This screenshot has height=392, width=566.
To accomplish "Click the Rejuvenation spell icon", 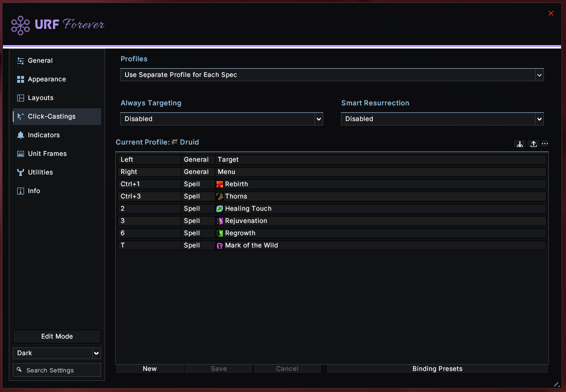I will [219, 221].
